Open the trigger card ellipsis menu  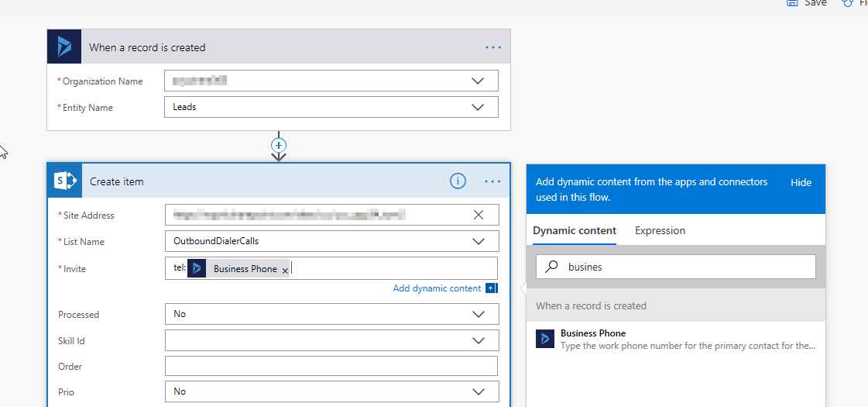[x=492, y=48]
